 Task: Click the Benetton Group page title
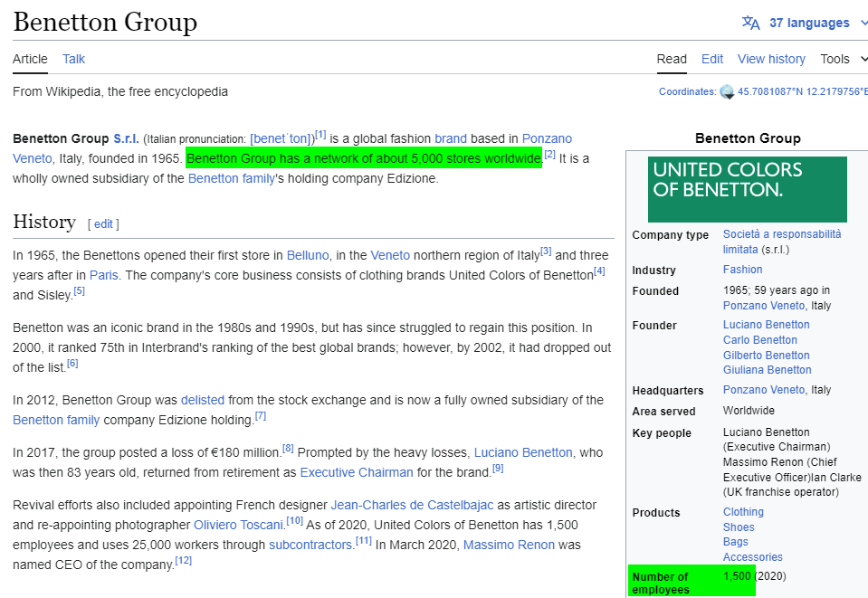[105, 22]
